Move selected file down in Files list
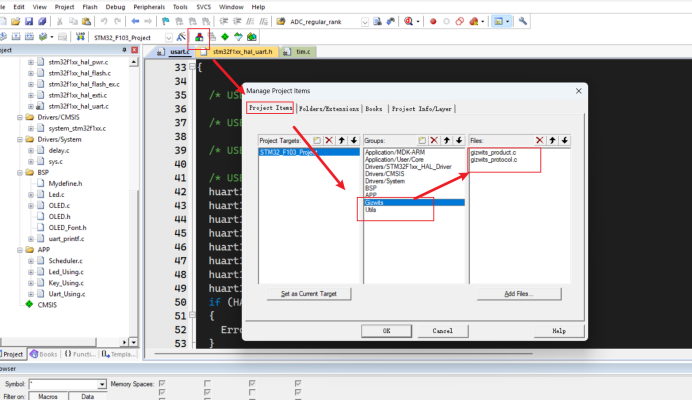The width and height of the screenshot is (692, 401). pyautogui.click(x=565, y=140)
